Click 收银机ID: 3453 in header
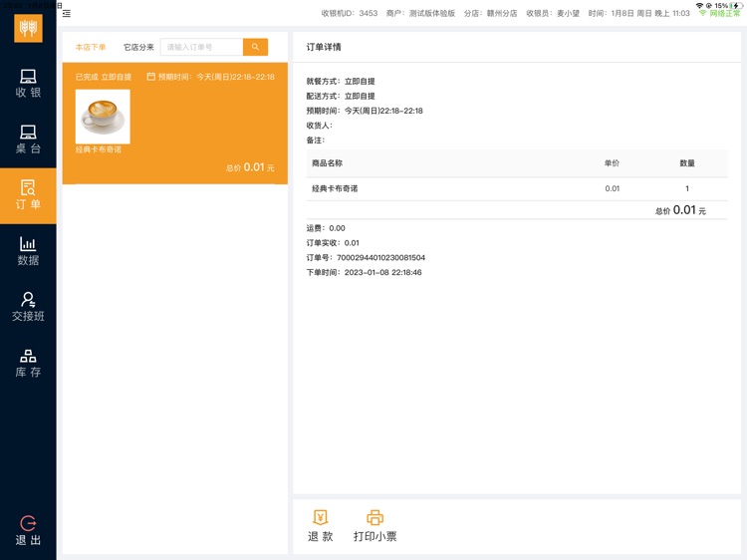 click(350, 13)
